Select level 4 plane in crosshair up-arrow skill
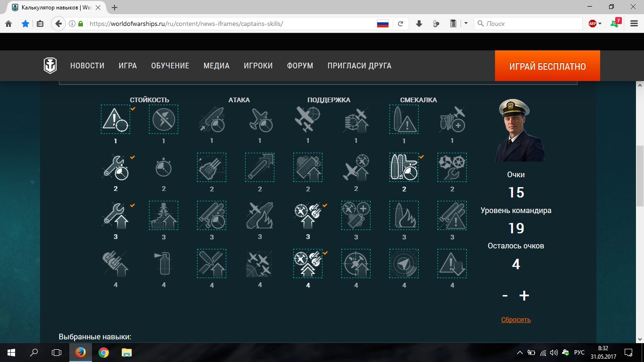Viewport: 644px width, 362px height. tap(356, 263)
